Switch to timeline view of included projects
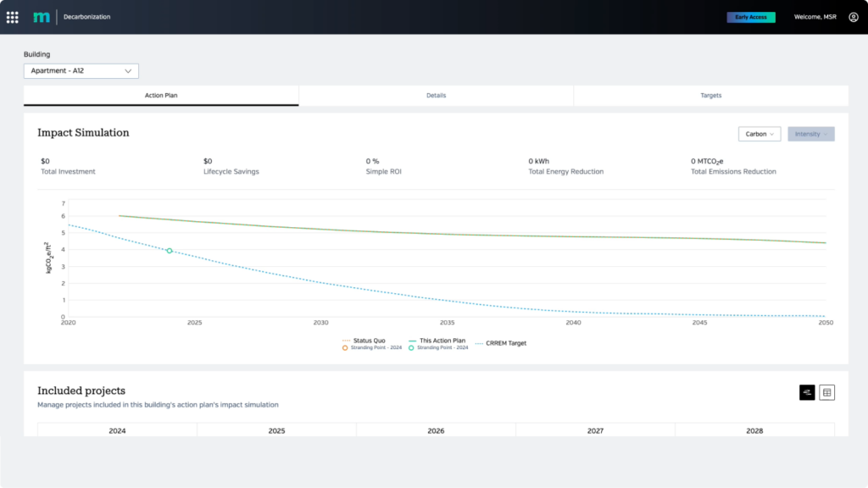Image resolution: width=868 pixels, height=488 pixels. tap(805, 391)
